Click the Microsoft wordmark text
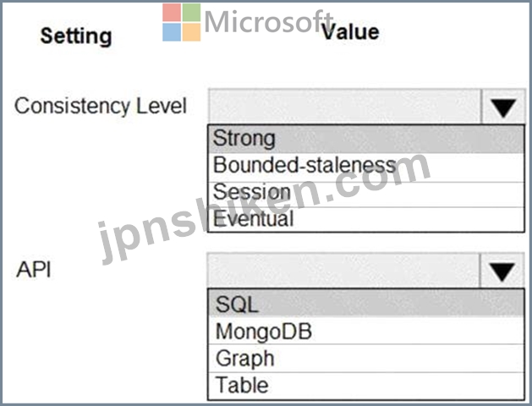The width and height of the screenshot is (532, 406). pos(268,22)
